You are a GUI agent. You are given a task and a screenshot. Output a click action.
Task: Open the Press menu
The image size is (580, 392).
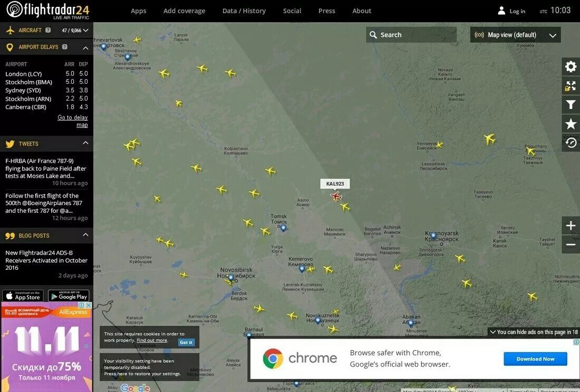coord(326,11)
